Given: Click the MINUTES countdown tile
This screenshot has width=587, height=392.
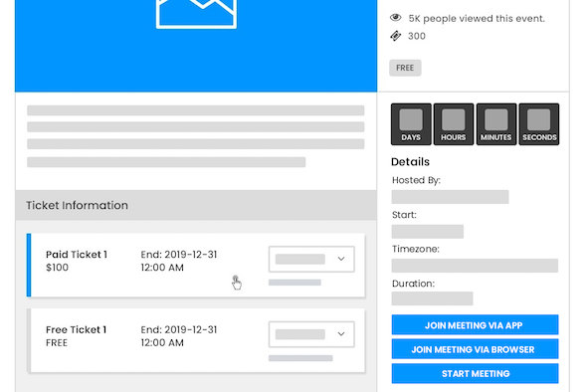Looking at the screenshot, I should click(x=496, y=124).
